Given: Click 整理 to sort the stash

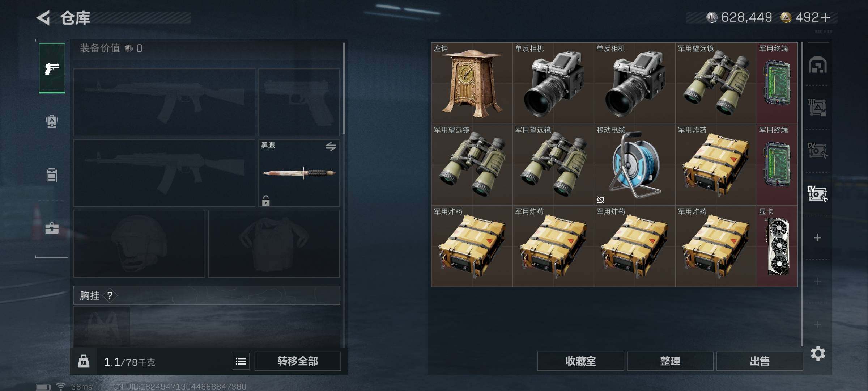Looking at the screenshot, I should tap(670, 361).
